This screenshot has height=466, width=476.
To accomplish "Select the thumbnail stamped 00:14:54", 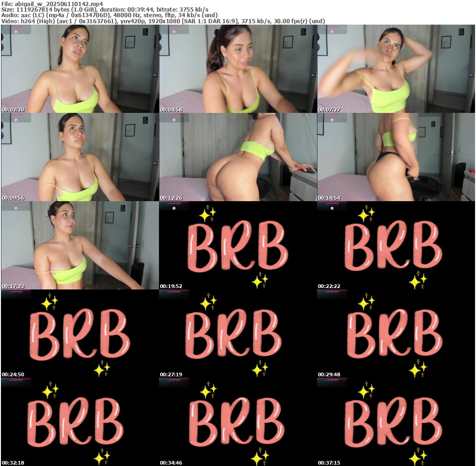I will pos(396,157).
